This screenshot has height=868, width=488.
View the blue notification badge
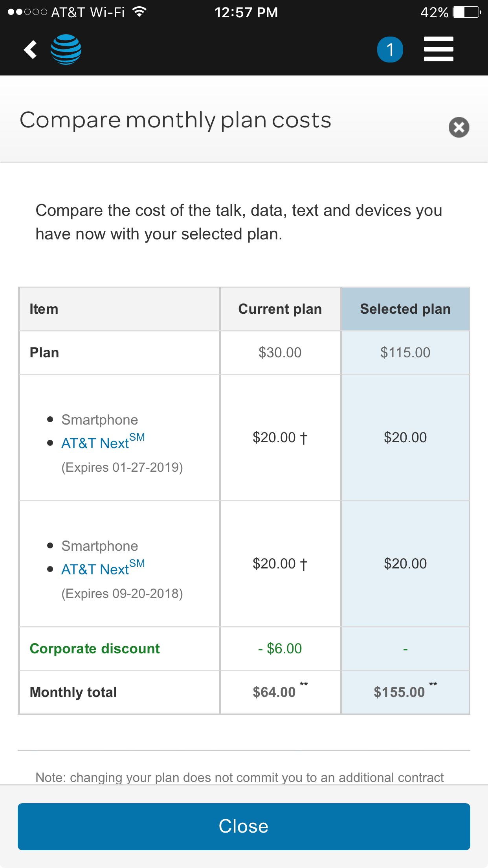[390, 50]
